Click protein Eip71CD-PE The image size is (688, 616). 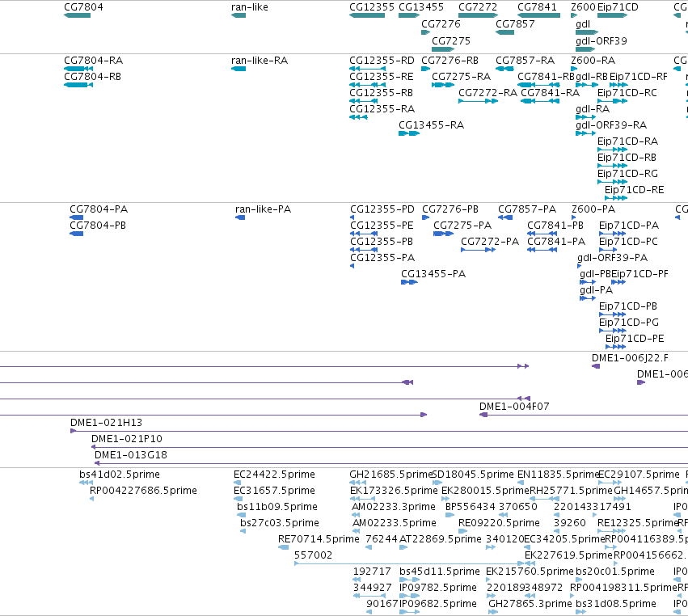pyautogui.click(x=635, y=339)
